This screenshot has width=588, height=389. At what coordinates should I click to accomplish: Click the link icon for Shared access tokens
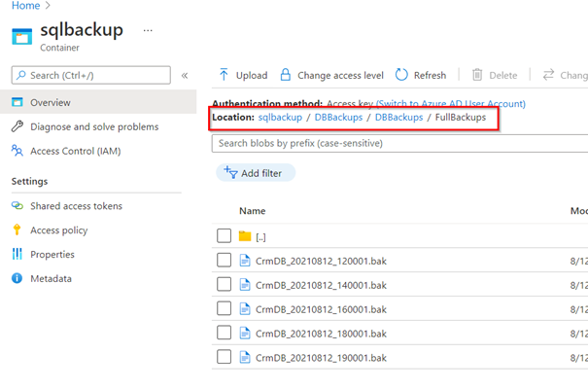[17, 205]
